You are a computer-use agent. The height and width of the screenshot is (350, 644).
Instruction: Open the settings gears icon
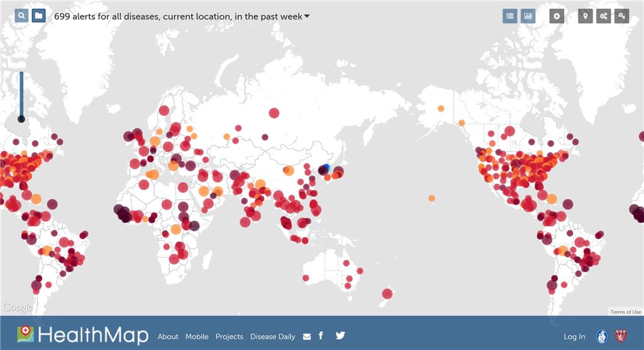[604, 16]
